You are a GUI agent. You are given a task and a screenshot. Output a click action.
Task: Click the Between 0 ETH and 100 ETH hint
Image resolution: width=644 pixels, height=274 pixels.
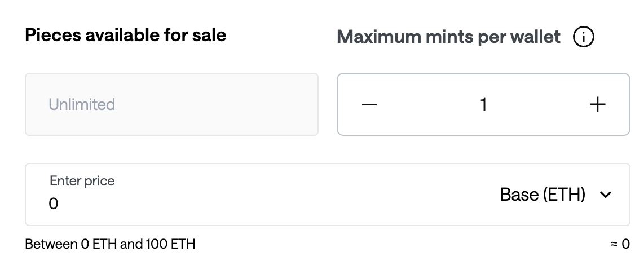pos(110,245)
